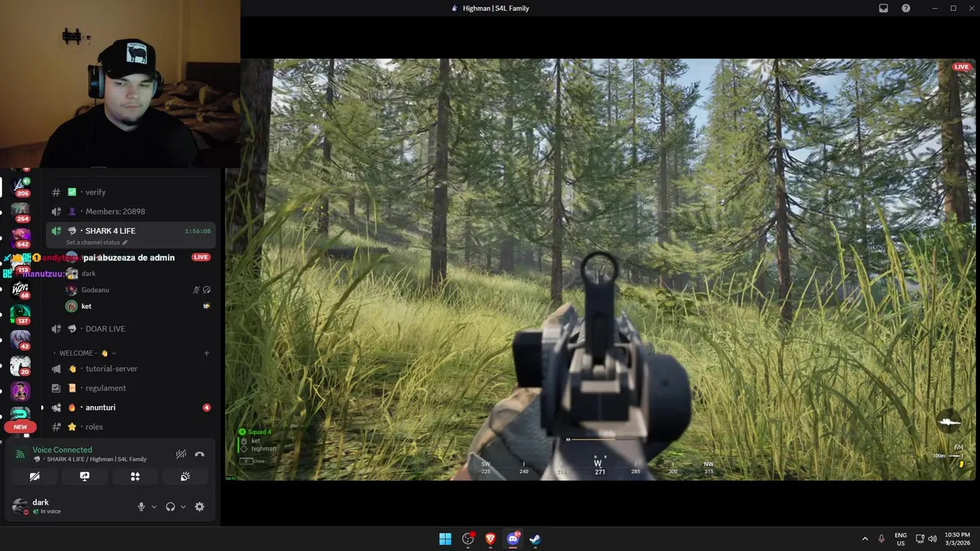Share your screen button
Image resolution: width=980 pixels, height=551 pixels.
pos(85,476)
